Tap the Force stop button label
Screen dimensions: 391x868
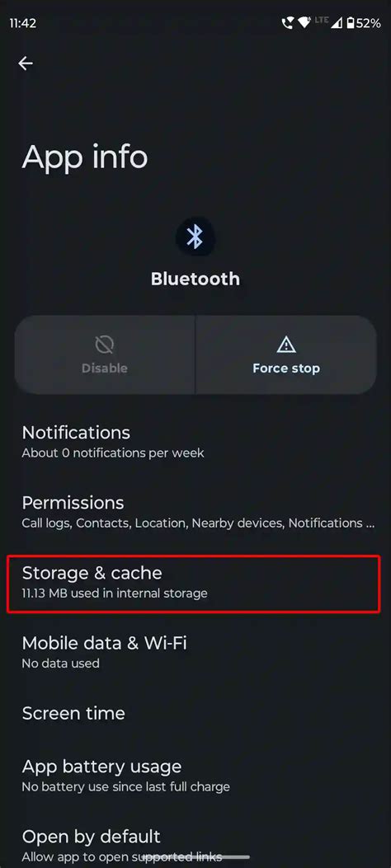[x=286, y=368]
